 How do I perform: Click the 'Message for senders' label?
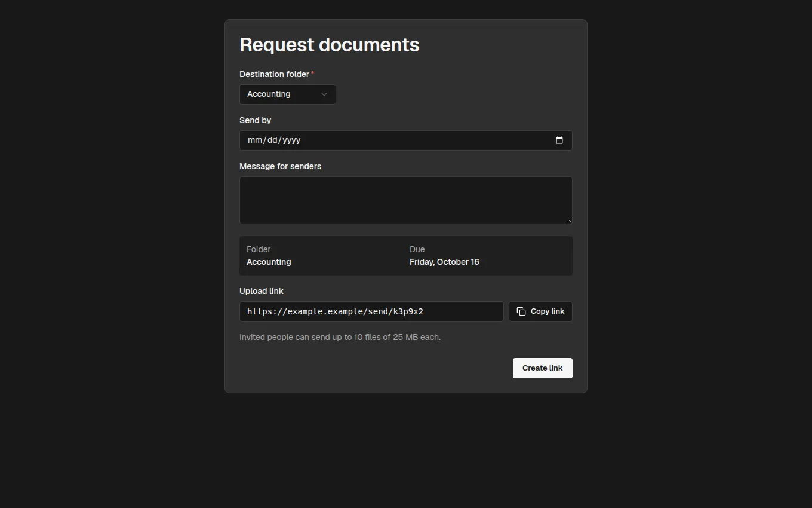(280, 166)
